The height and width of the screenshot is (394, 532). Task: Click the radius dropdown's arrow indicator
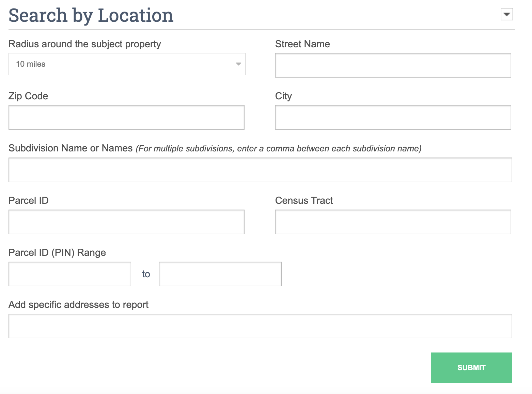(238, 64)
